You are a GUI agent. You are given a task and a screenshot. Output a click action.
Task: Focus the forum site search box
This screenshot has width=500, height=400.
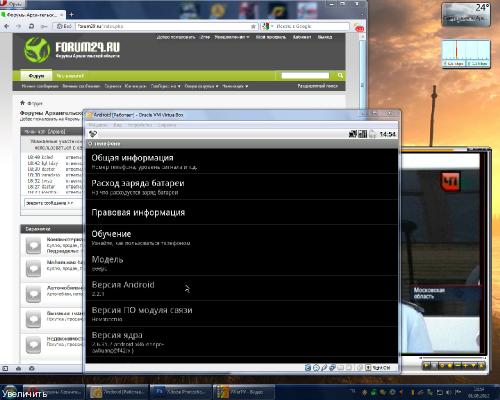pyautogui.click(x=305, y=76)
